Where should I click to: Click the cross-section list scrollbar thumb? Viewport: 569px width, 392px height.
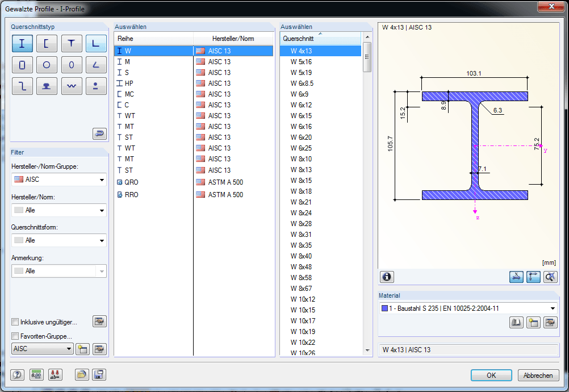coord(367,57)
